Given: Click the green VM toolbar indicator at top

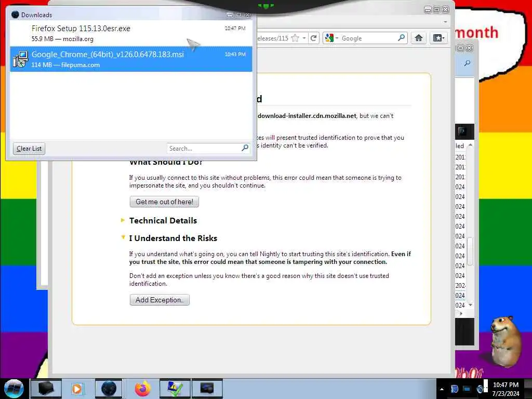Looking at the screenshot, I should (265, 5).
